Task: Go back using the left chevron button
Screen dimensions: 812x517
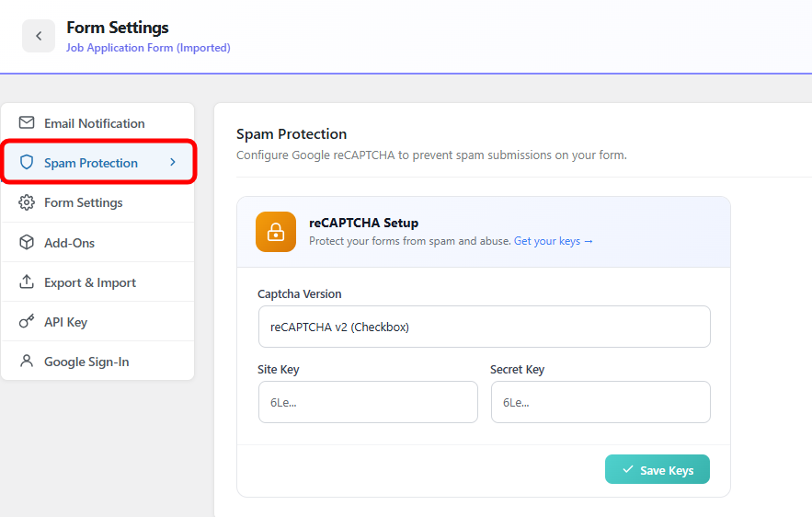Action: (39, 36)
